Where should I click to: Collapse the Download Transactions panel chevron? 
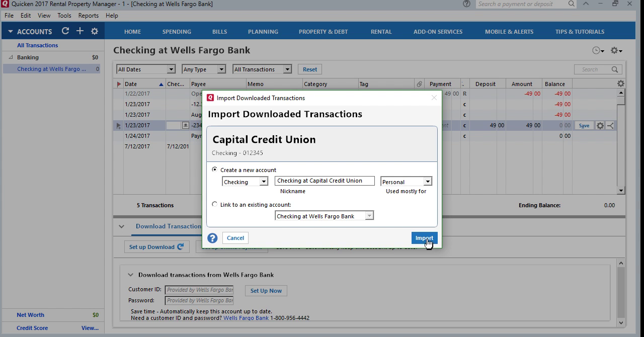click(x=121, y=226)
